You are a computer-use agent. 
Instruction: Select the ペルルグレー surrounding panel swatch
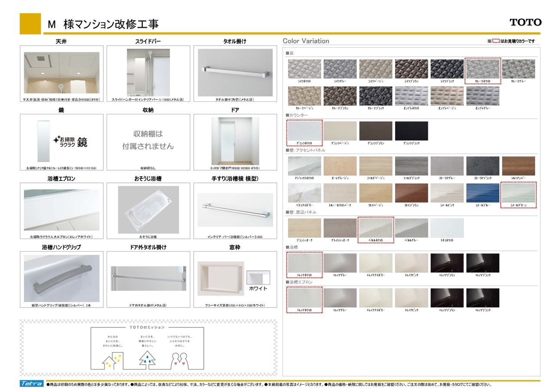tap(411, 228)
